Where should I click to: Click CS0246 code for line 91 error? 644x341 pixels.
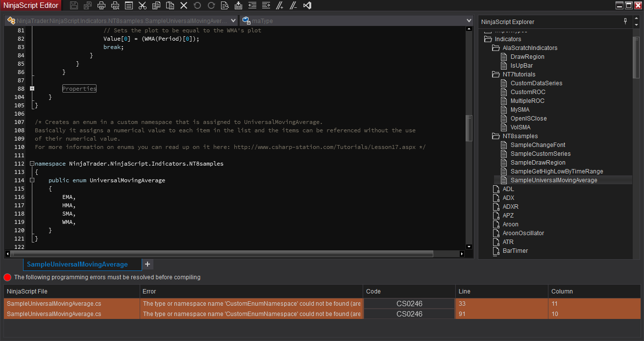(409, 314)
